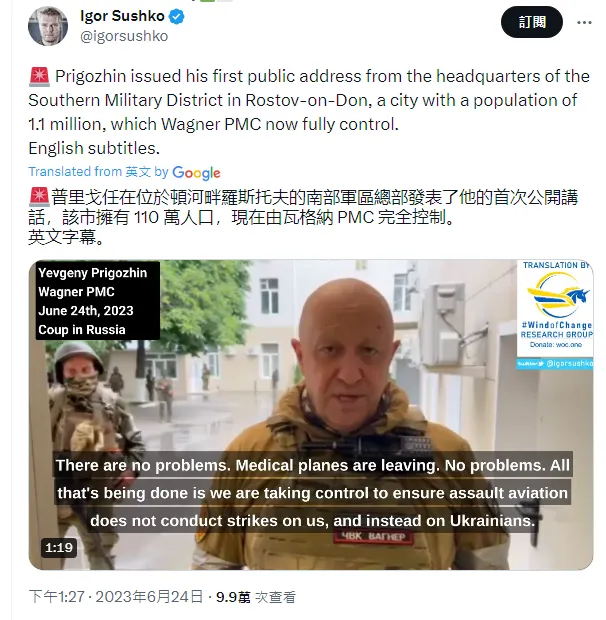Click the Igor Sushko display name

tap(122, 16)
